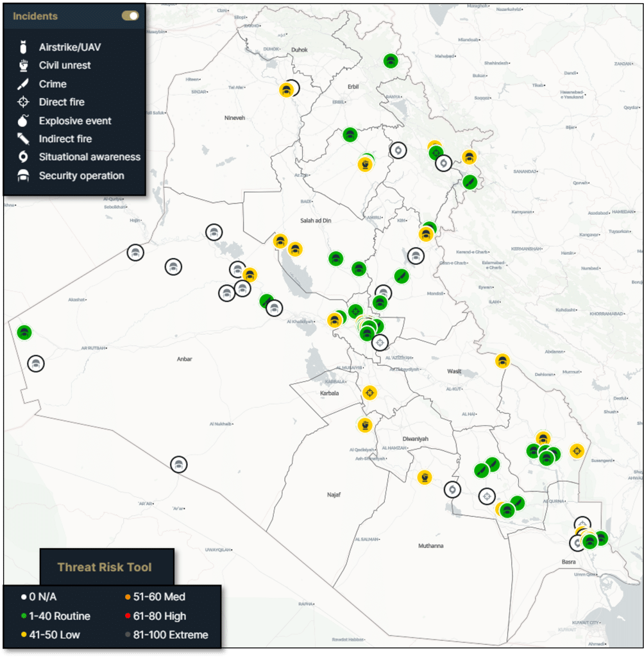Click yellow direct fire marker near Susengerd
The height and width of the screenshot is (657, 644).
[577, 451]
